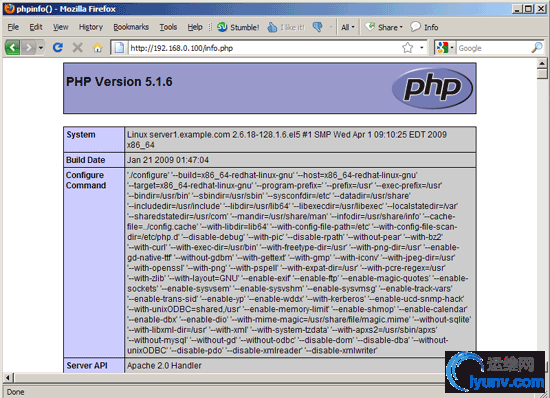The image size is (550, 398).
Task: Click the Server API row label
Action: [x=87, y=365]
